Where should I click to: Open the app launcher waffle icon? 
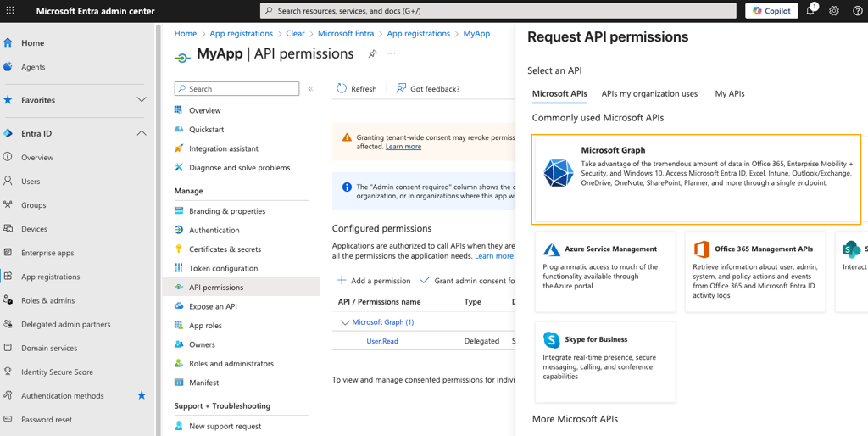10,11
